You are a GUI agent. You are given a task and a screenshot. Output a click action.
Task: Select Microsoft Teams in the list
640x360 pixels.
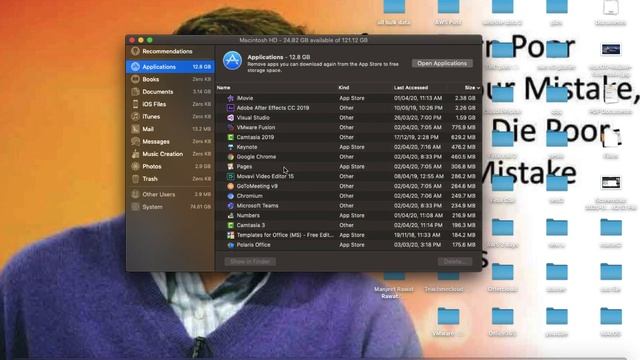coord(348,206)
